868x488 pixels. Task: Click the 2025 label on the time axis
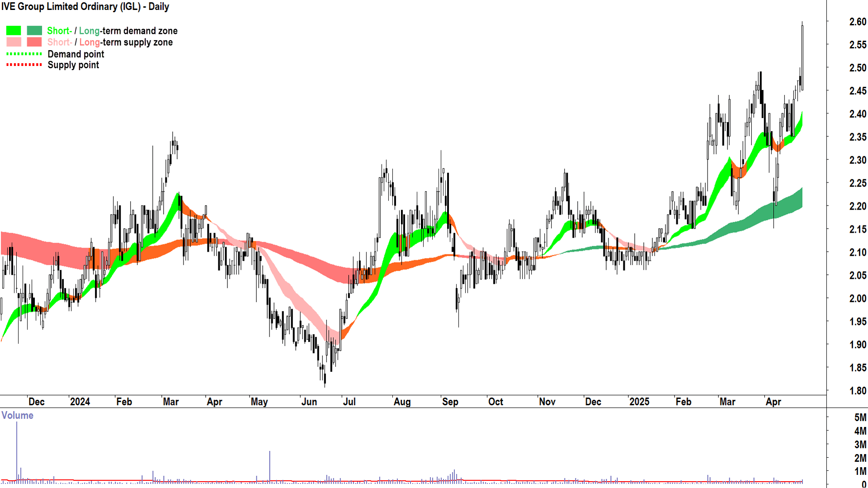(x=639, y=402)
